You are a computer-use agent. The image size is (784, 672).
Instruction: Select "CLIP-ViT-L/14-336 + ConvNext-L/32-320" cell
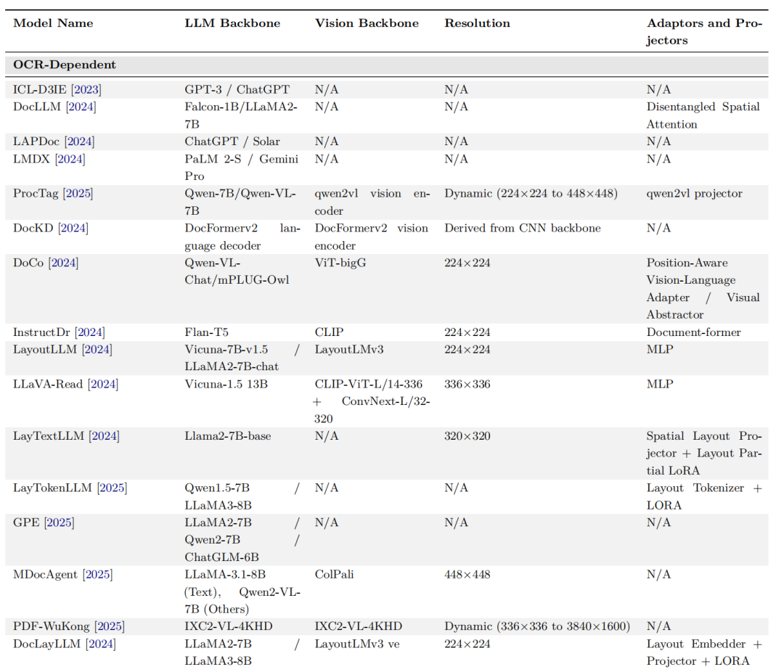372,401
